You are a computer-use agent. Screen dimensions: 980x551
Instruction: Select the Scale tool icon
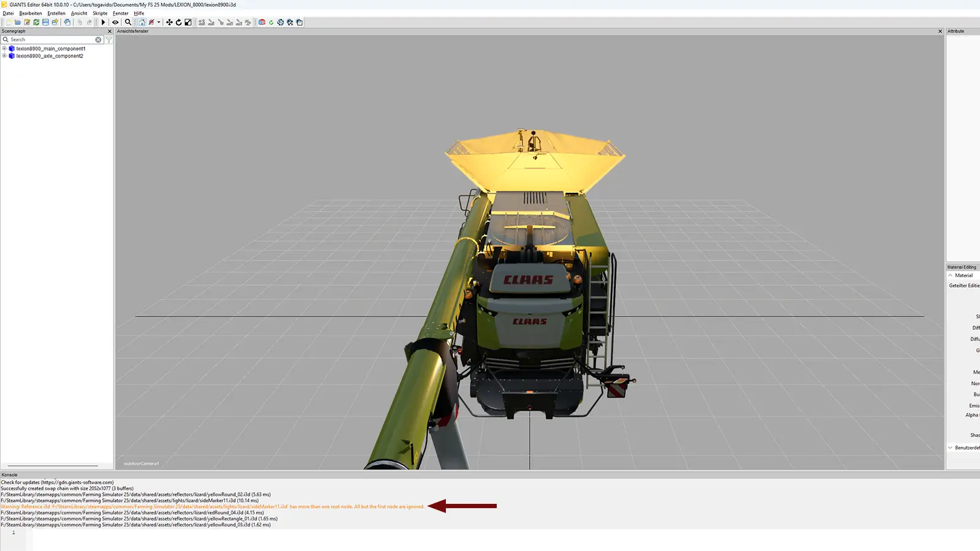point(188,22)
